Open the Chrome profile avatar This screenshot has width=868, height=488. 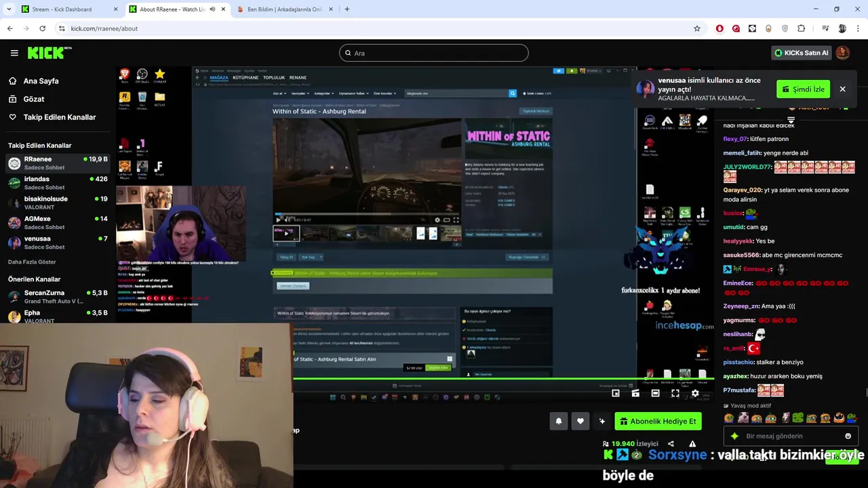tap(842, 28)
